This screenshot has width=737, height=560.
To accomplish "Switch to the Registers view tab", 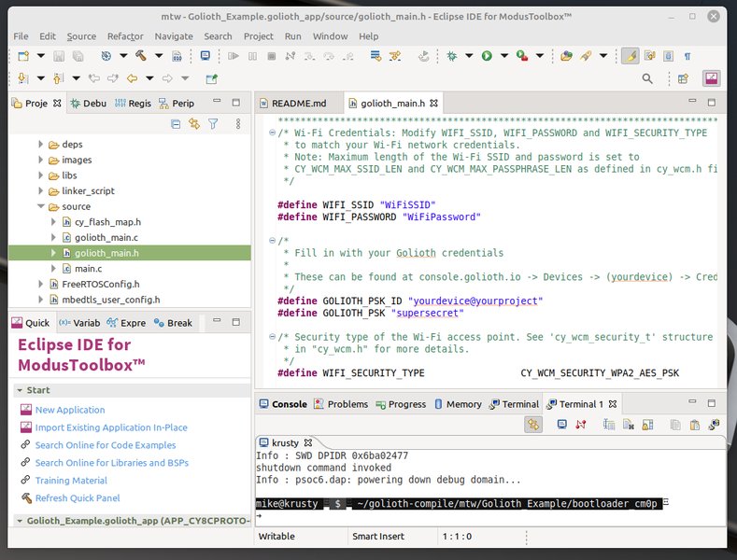I will [133, 104].
